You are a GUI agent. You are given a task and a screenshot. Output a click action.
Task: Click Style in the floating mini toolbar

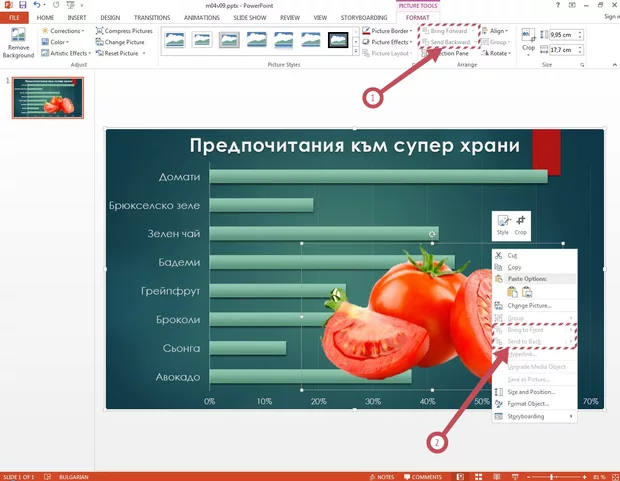click(x=503, y=226)
